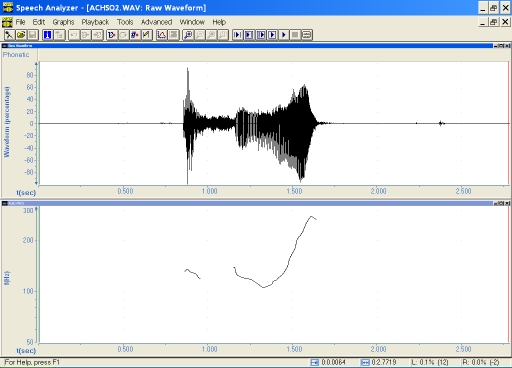The image size is (512, 368).
Task: Click the cursor position value 0:0.0064
Action: pos(333,362)
